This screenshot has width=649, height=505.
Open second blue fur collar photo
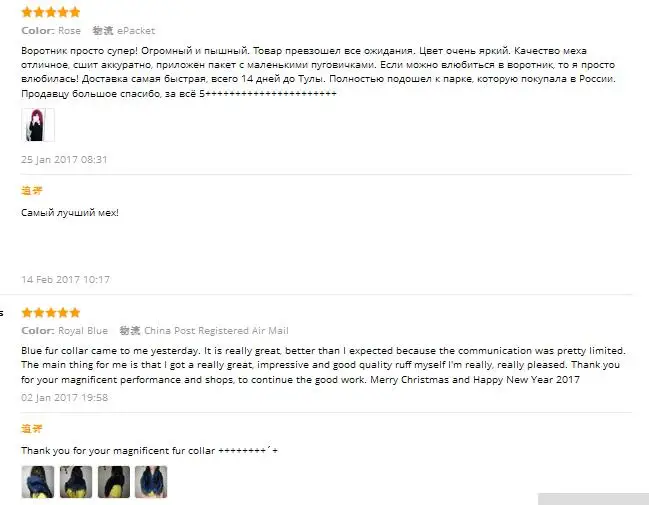click(76, 482)
